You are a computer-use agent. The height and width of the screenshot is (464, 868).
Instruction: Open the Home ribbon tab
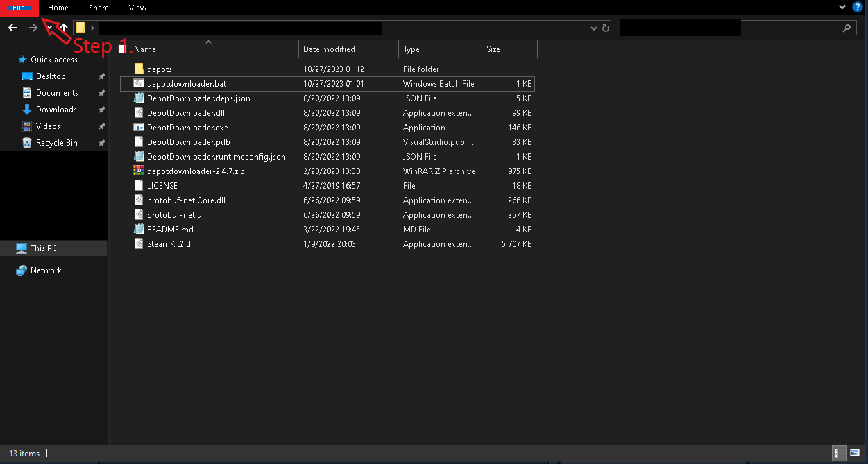(x=58, y=8)
